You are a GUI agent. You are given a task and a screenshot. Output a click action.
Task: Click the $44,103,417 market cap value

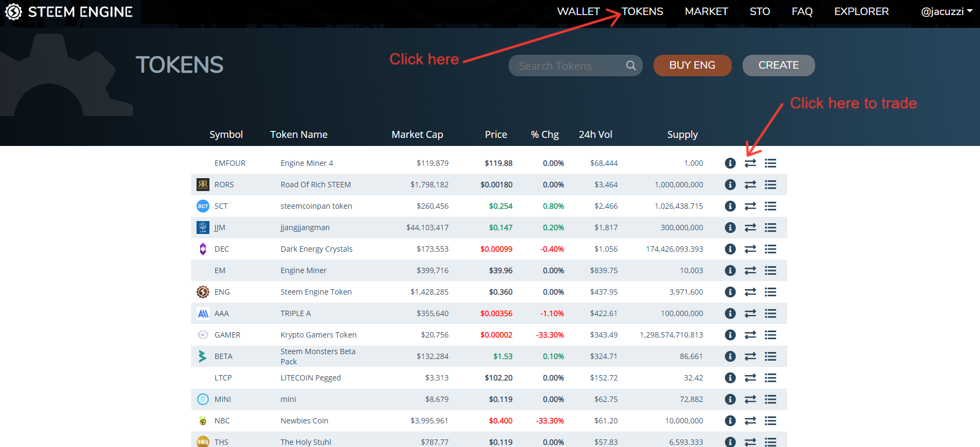coord(427,228)
